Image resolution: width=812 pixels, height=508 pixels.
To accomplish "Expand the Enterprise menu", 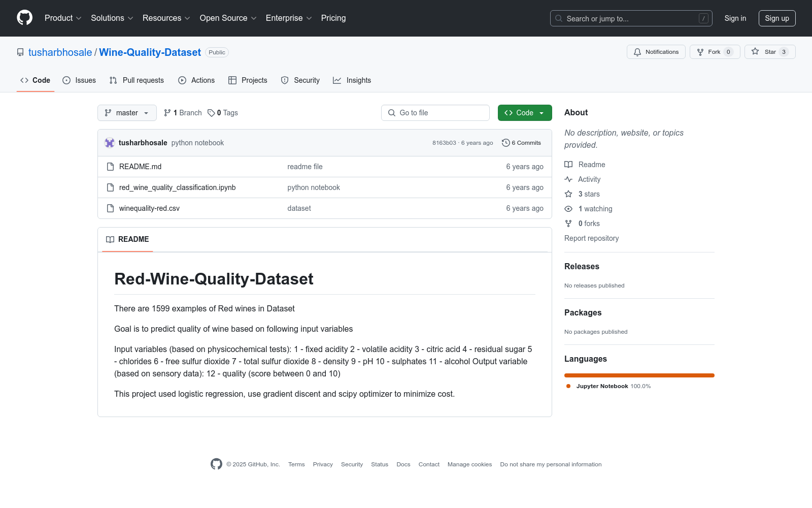I will (289, 18).
